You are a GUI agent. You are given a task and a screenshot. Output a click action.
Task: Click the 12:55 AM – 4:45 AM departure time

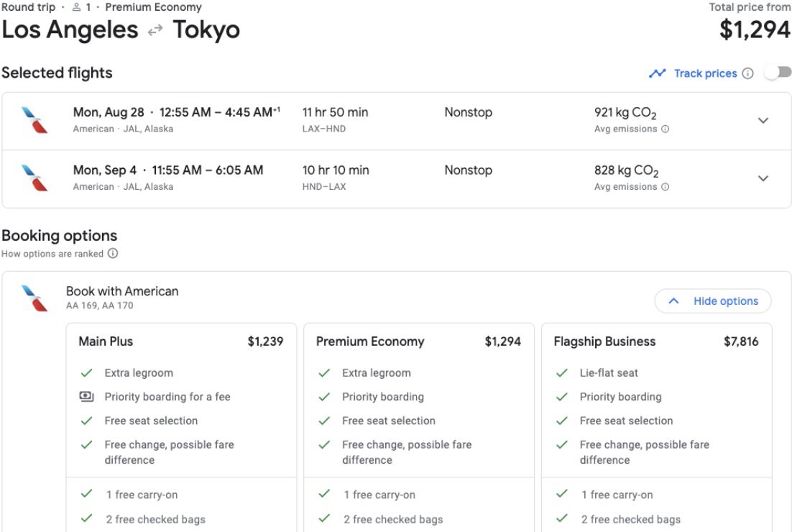(220, 112)
